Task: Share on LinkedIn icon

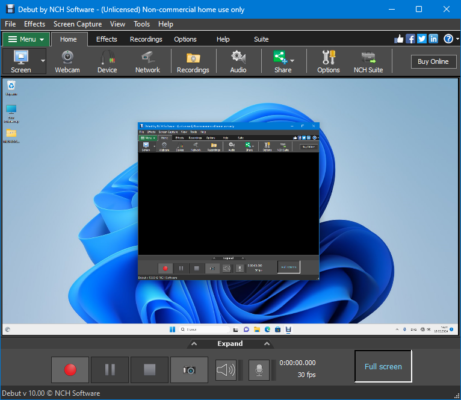Action: click(x=433, y=39)
